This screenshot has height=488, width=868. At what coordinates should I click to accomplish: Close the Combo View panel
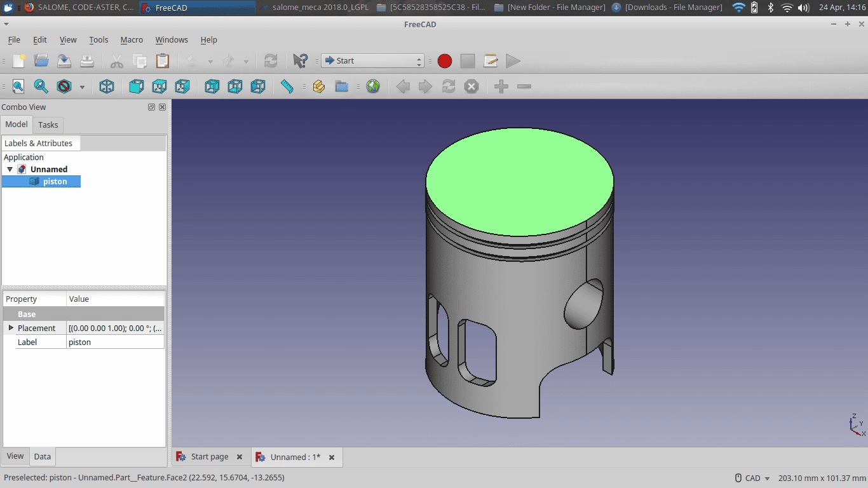pos(162,107)
